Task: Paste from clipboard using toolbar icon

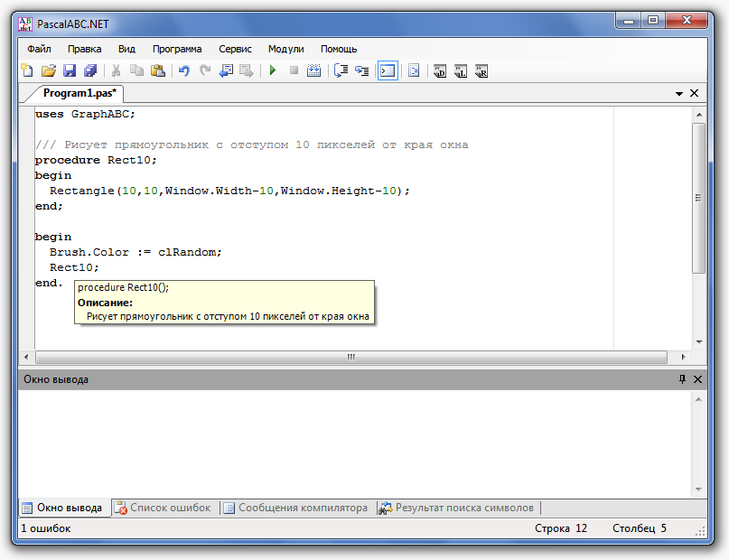Action: click(x=158, y=70)
